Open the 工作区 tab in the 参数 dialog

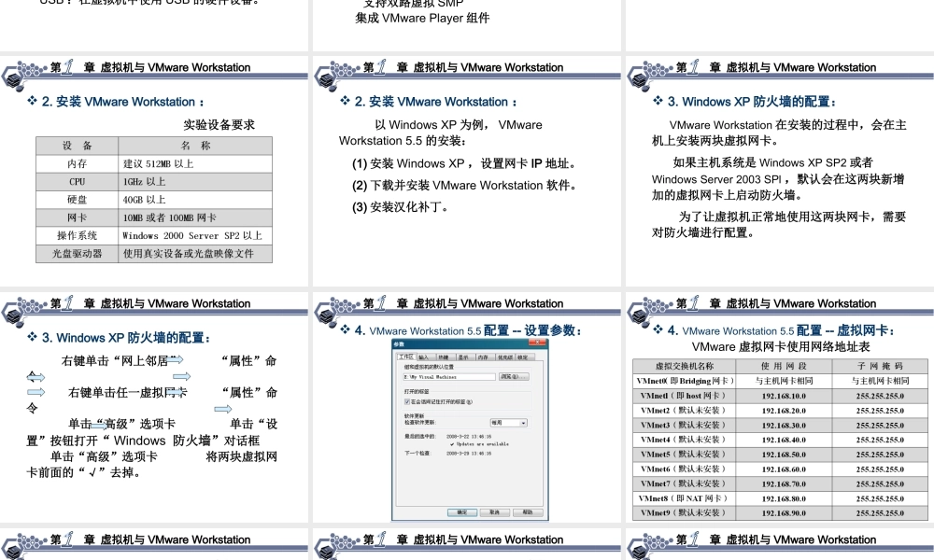406,357
